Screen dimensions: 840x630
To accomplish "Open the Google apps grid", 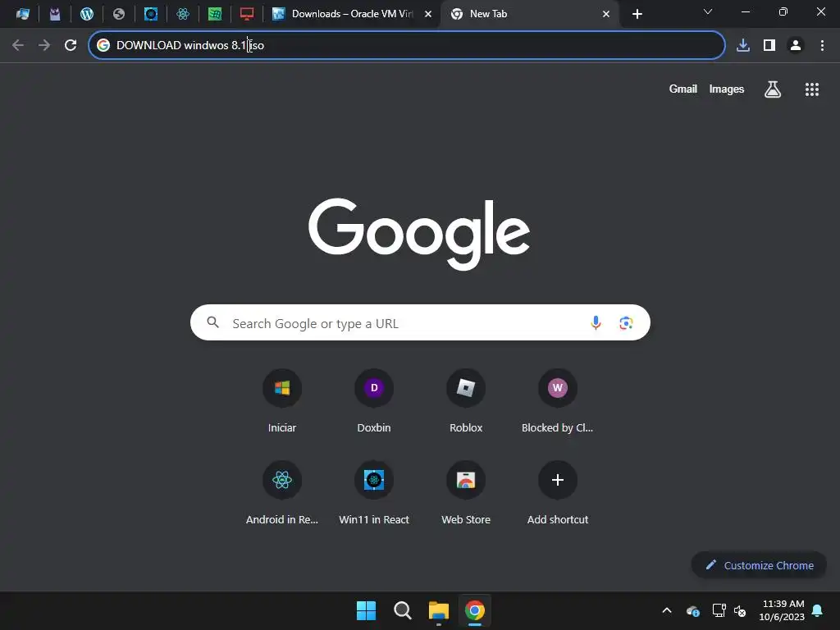I will click(x=812, y=89).
